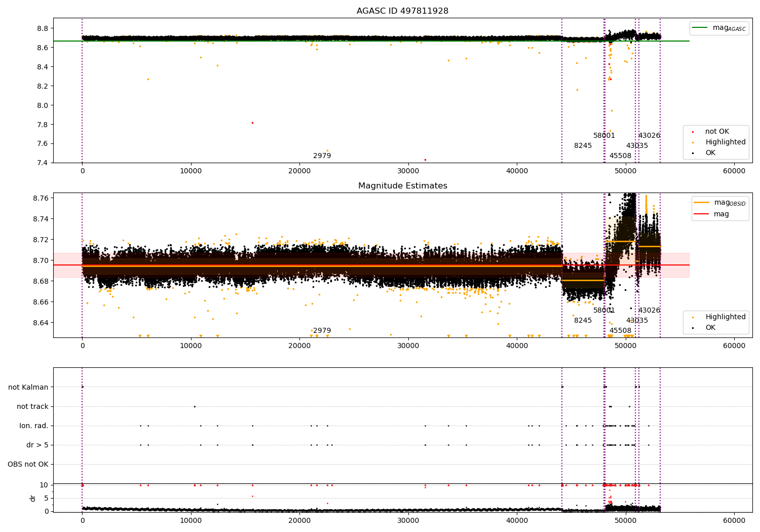Click the "dr" axis label in bottom plot
This screenshot has width=760, height=532.
pyautogui.click(x=33, y=498)
